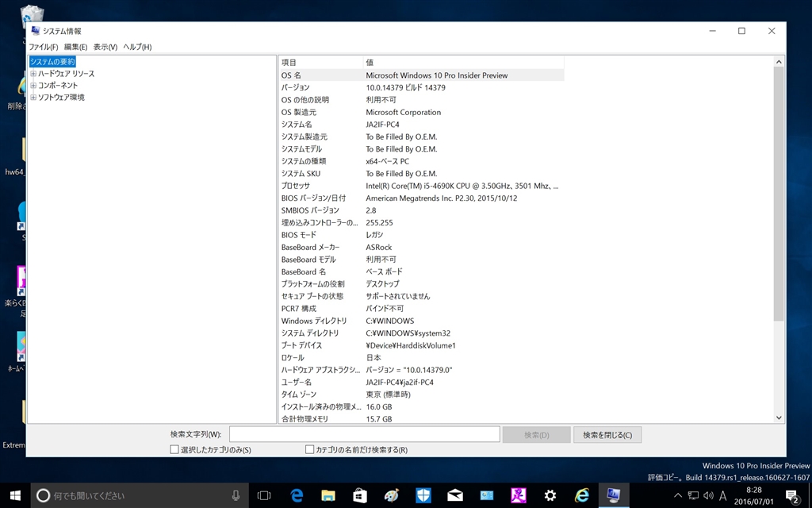Image resolution: width=812 pixels, height=508 pixels.
Task: Open the ファイル(F) menu
Action: coord(44,47)
